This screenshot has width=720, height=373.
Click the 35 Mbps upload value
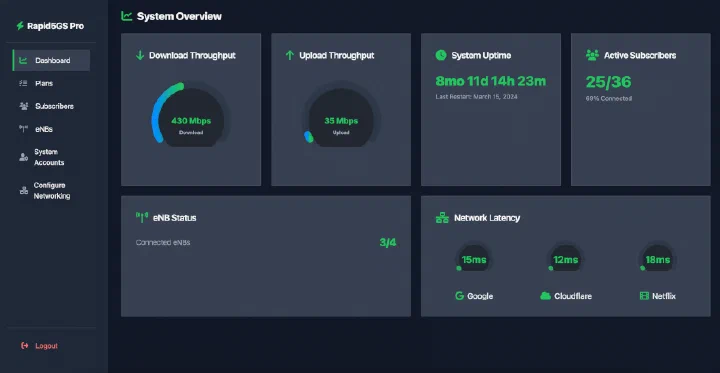point(341,121)
